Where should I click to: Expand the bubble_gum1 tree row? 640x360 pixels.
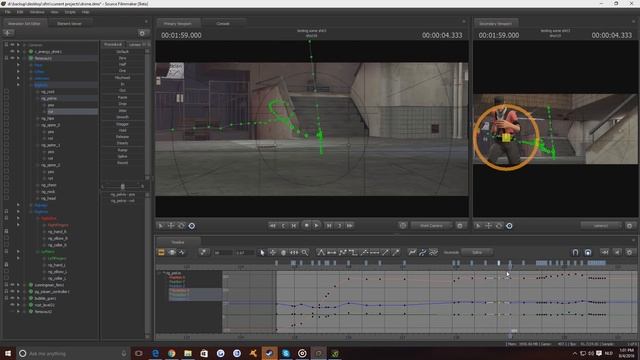pyautogui.click(x=18, y=298)
